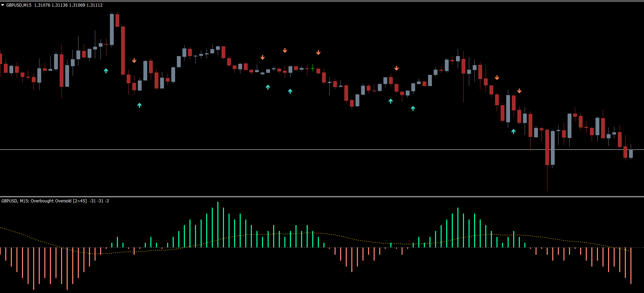Select the rightmost red down arrow
Screen dimensions: 644x293
519,91
